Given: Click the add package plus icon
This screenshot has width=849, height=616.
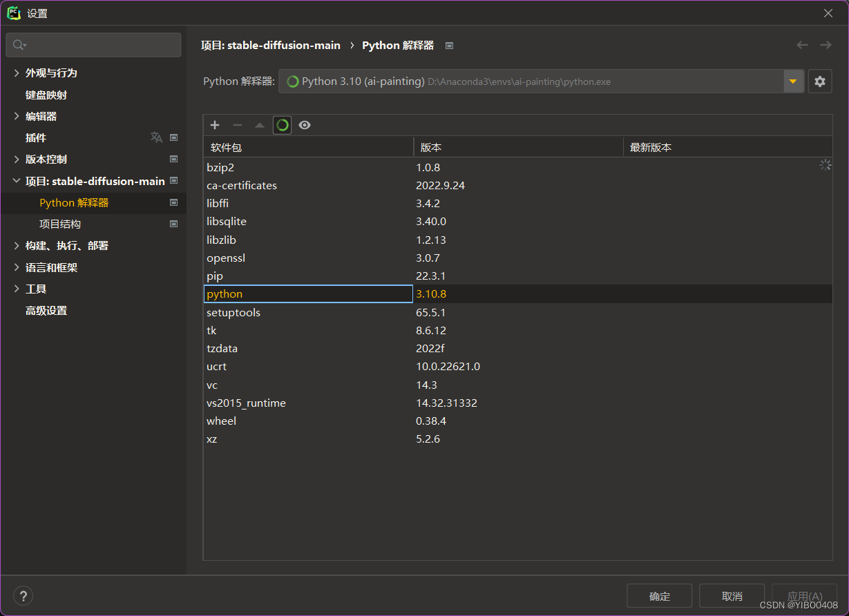Looking at the screenshot, I should pos(215,125).
